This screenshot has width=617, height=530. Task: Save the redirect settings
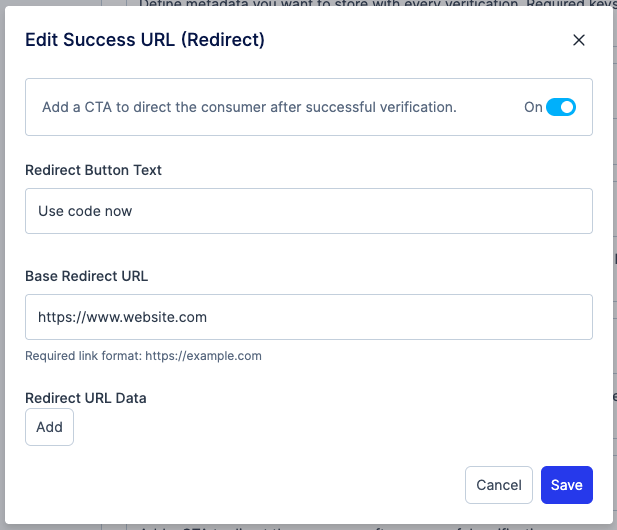click(x=566, y=485)
